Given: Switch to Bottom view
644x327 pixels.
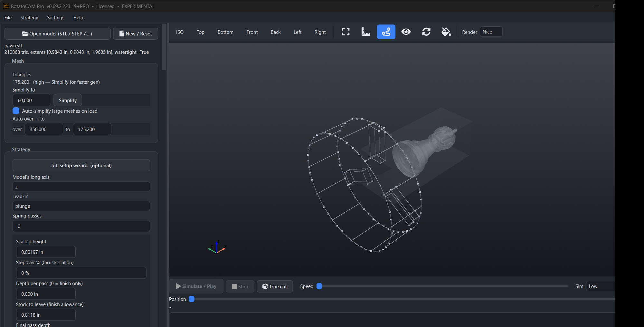Looking at the screenshot, I should point(225,32).
